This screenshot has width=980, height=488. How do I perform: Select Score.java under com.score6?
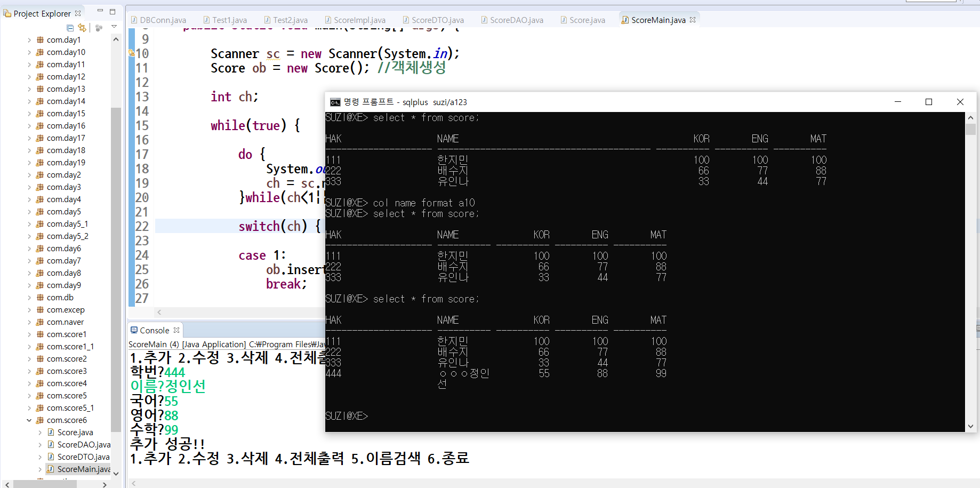pos(76,432)
